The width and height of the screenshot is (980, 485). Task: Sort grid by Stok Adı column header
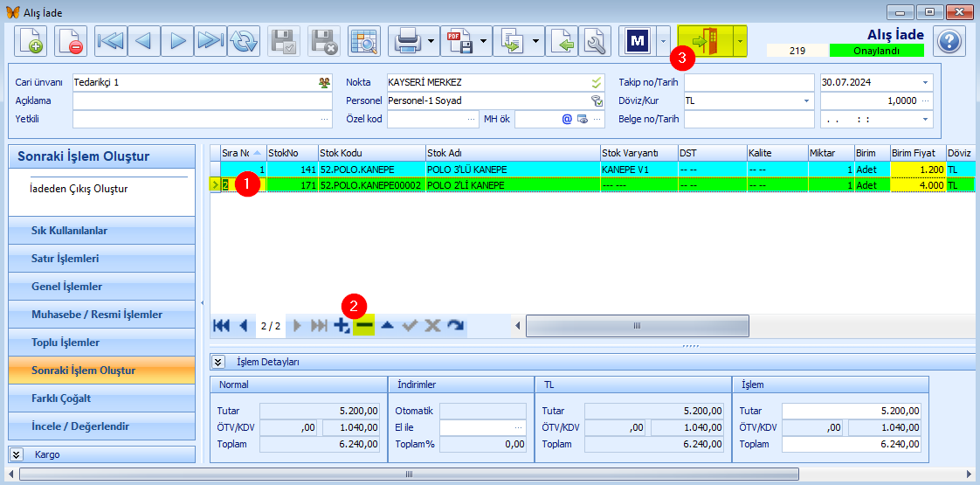tap(513, 153)
